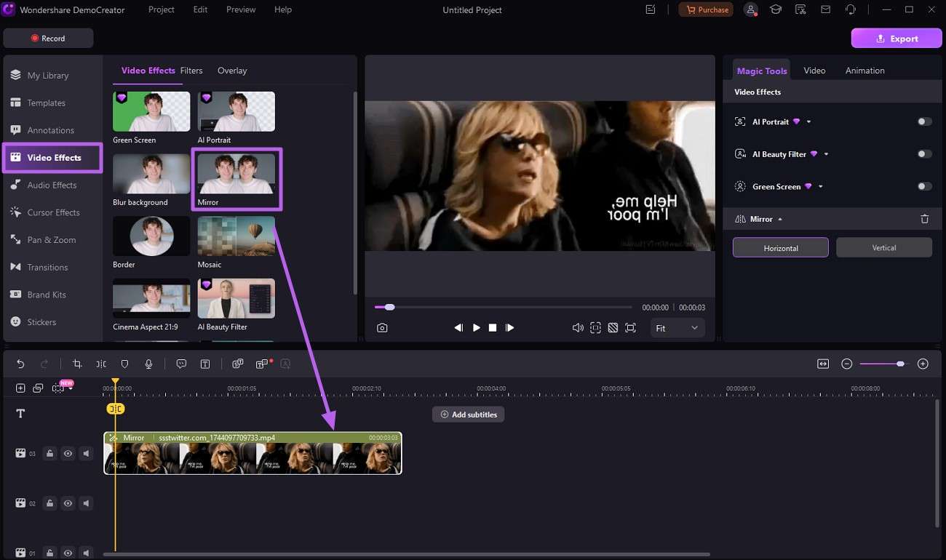Image resolution: width=946 pixels, height=560 pixels.
Task: Hide track 01 with the eye icon
Action: click(68, 553)
